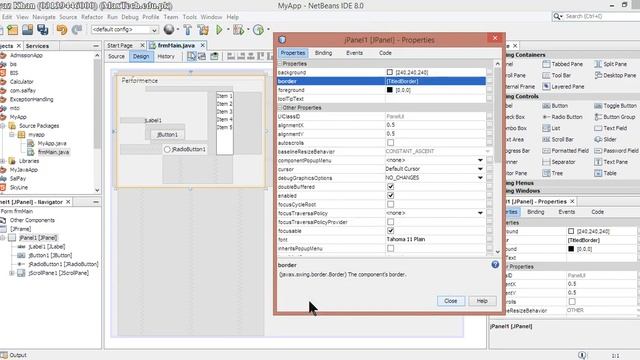This screenshot has width=640, height=360.
Task: Click the Tabbed Pane palette icon
Action: tap(546, 64)
